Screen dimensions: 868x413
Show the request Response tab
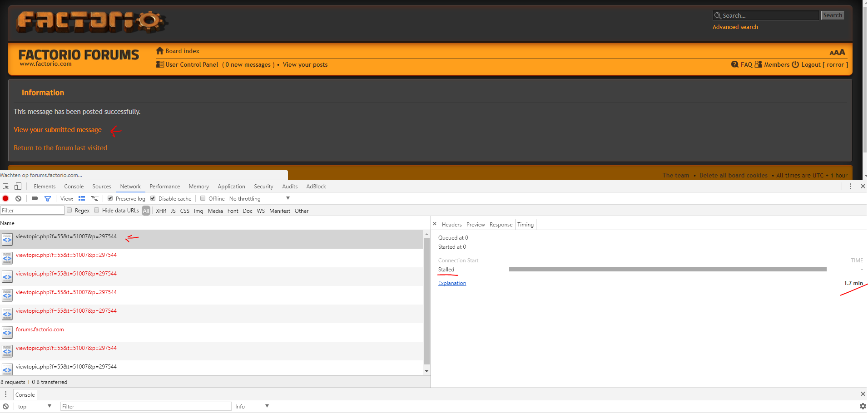(x=501, y=225)
